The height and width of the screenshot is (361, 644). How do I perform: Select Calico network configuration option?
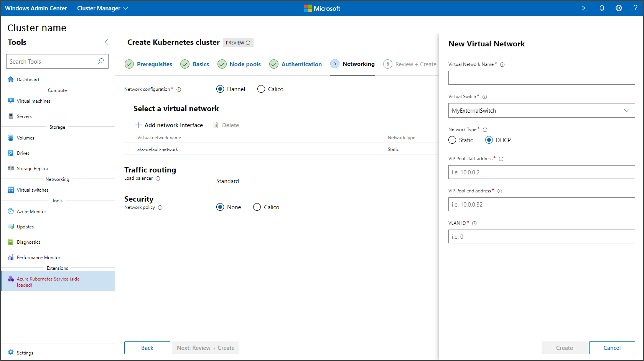point(261,89)
